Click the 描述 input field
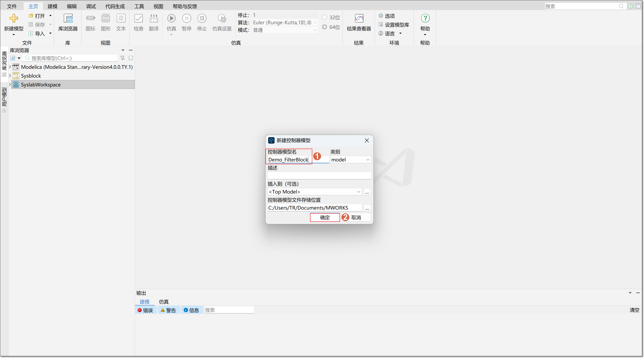The height and width of the screenshot is (358, 644). coord(319,175)
